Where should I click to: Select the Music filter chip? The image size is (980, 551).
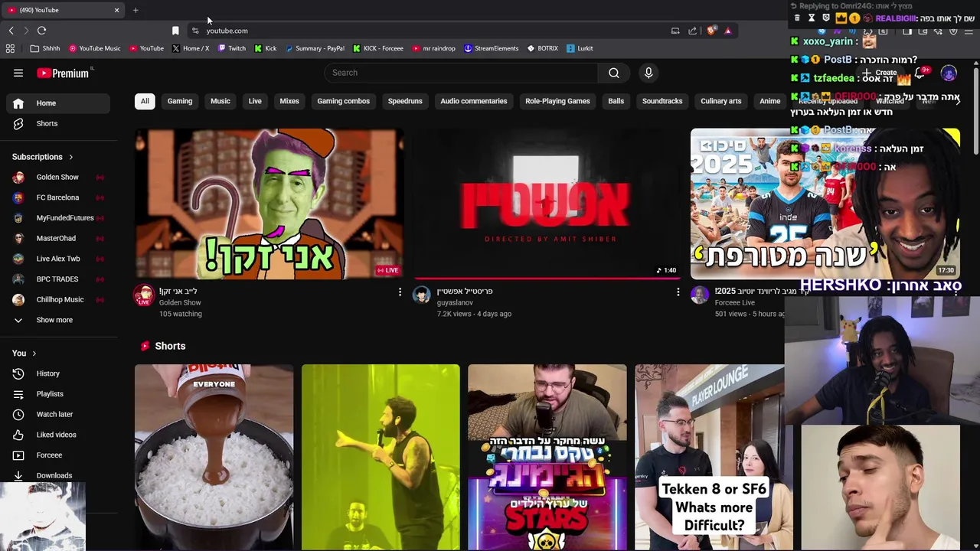click(x=220, y=101)
